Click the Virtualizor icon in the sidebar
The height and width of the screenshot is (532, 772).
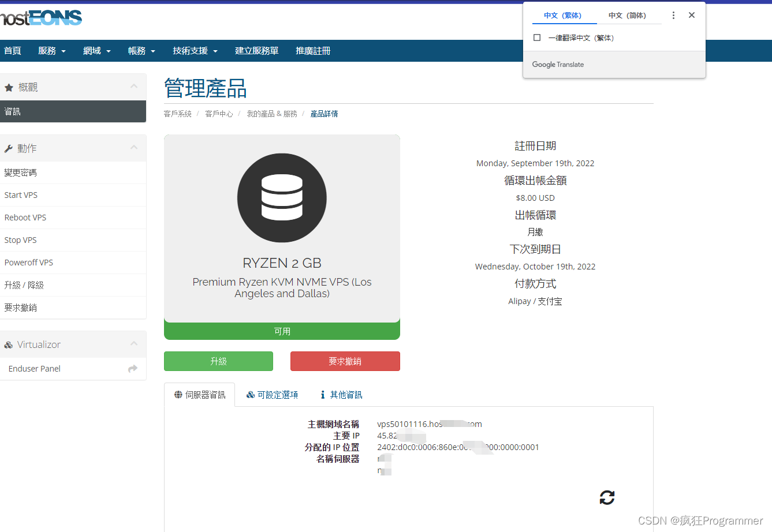(8, 344)
